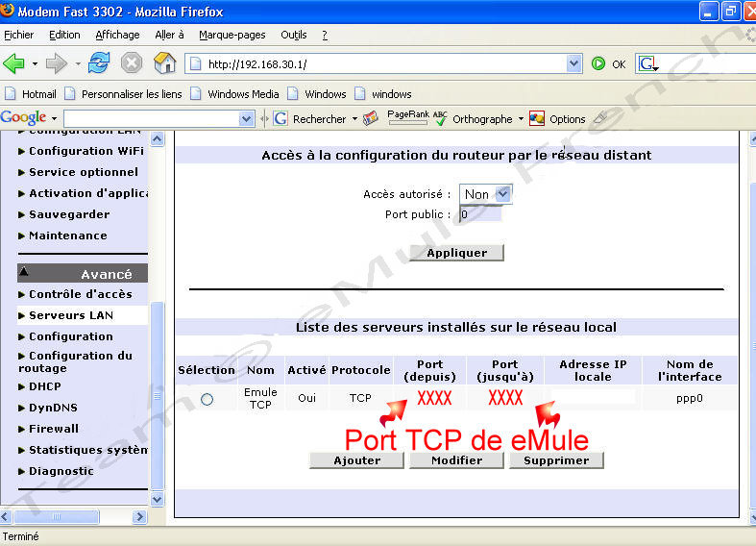This screenshot has height=546, width=756.
Task: Open the Affichage menu
Action: pos(117,35)
